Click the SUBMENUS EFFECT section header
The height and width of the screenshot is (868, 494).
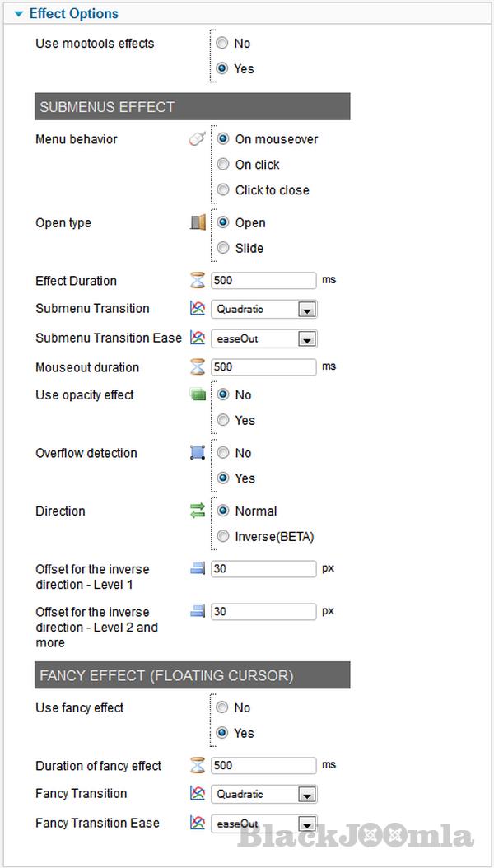click(192, 107)
